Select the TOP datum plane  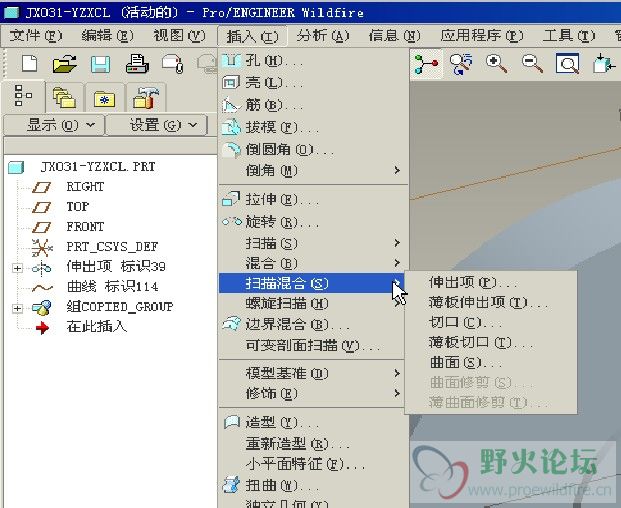[x=78, y=206]
